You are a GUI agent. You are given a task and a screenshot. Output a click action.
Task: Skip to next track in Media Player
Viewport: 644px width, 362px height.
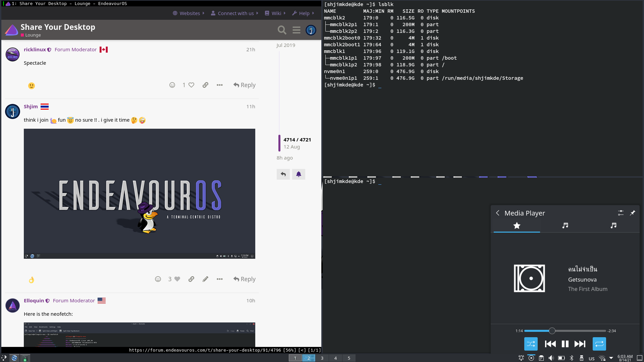580,344
